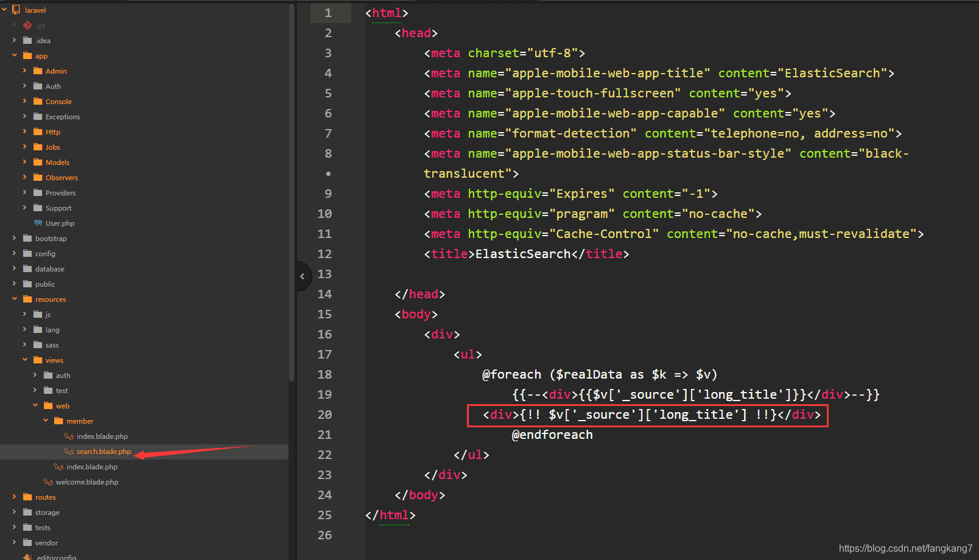Click the Http folder icon
This screenshot has width=979, height=560.
(38, 131)
